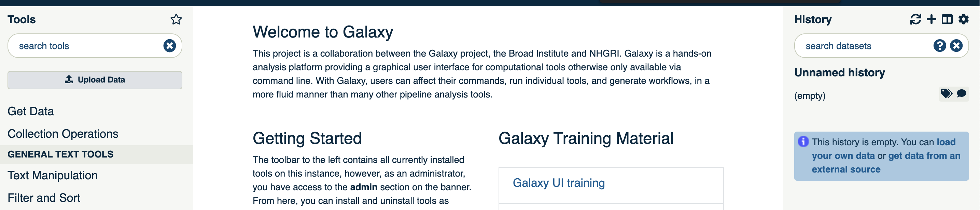
Task: Open the view all histories columns icon
Action: click(x=947, y=19)
